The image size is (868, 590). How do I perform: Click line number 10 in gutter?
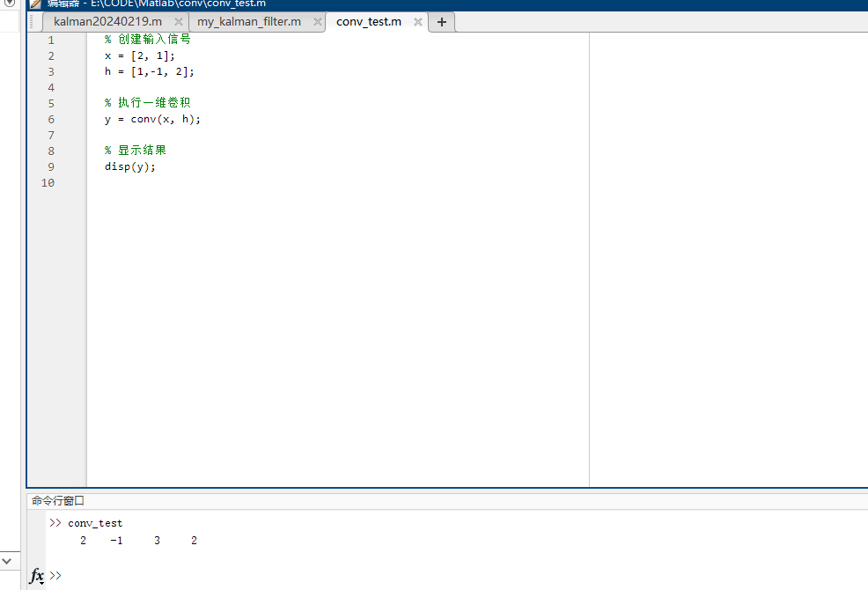[48, 183]
